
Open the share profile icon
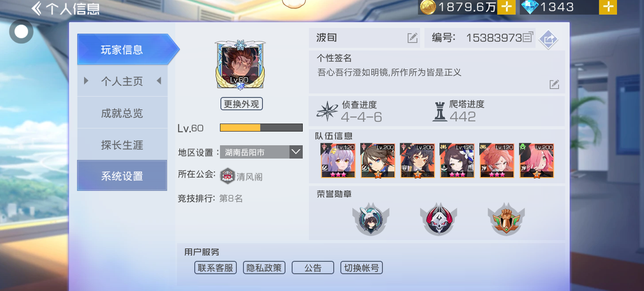point(548,39)
